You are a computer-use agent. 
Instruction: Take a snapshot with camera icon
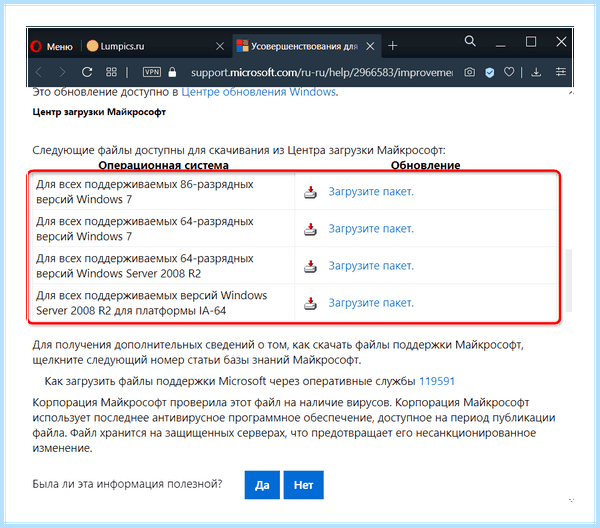pyautogui.click(x=470, y=72)
